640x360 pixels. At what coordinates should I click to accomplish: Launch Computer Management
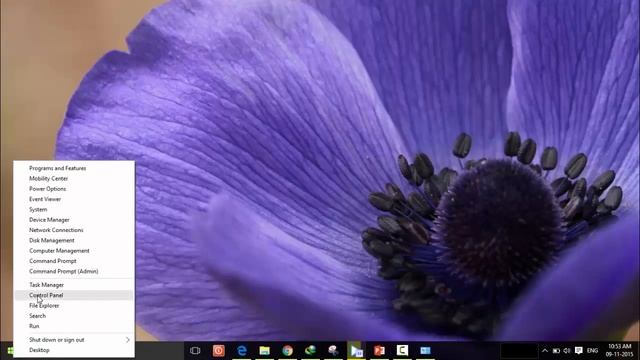(x=74, y=251)
